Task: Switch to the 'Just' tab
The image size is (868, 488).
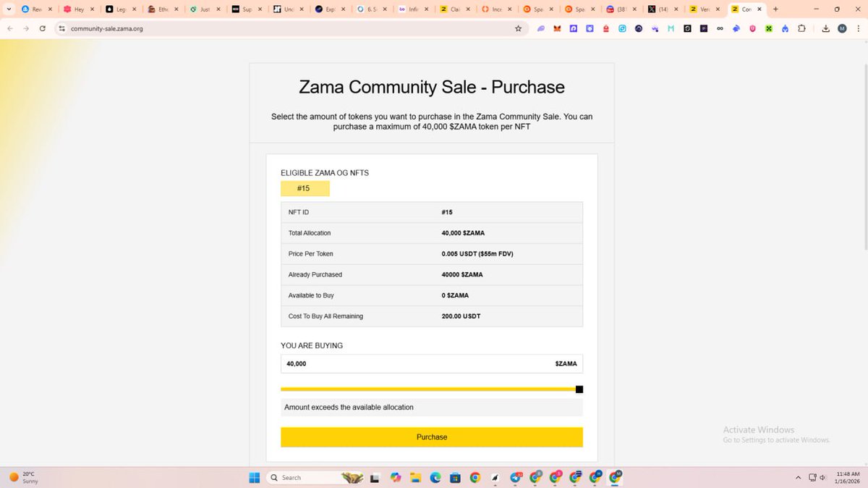Action: (x=204, y=9)
